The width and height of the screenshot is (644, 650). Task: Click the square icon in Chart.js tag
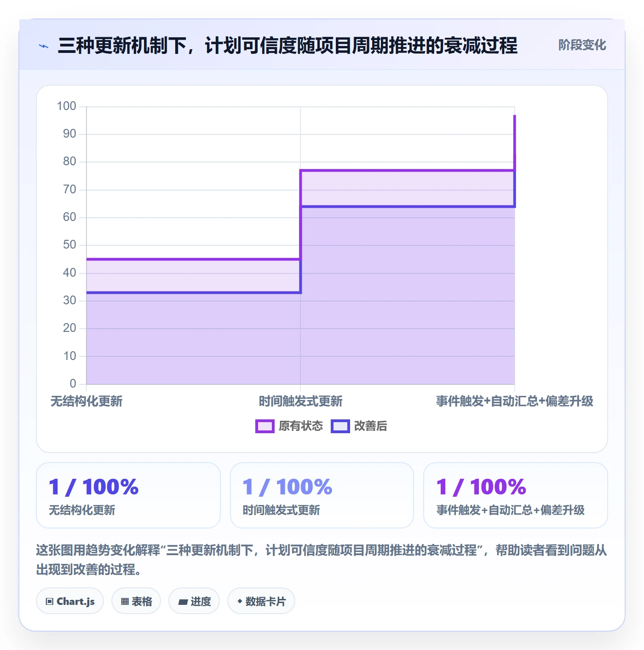point(50,602)
